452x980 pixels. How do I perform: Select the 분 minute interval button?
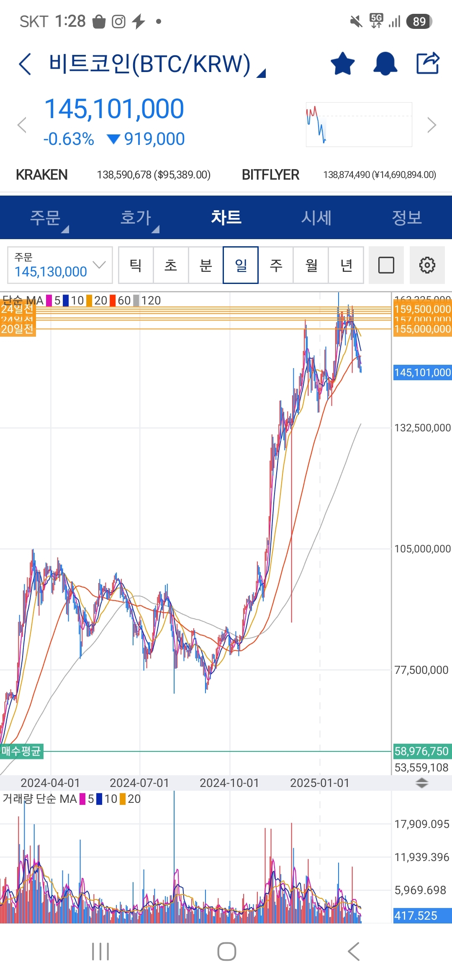tap(205, 265)
